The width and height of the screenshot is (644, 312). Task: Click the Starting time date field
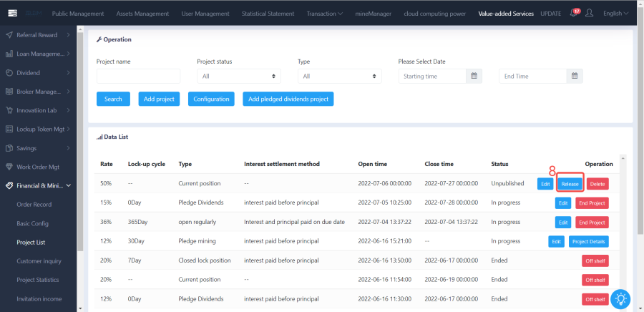pos(432,77)
